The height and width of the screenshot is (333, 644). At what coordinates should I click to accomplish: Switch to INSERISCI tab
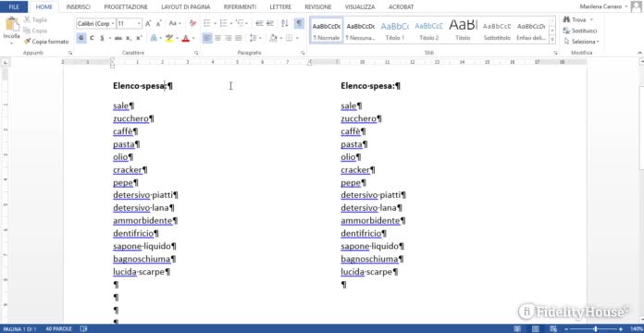78,7
